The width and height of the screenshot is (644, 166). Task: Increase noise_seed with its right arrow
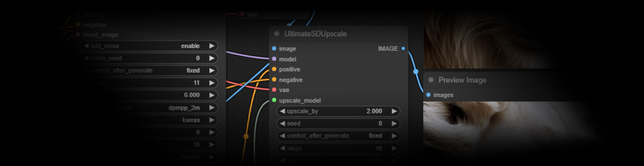(x=212, y=58)
